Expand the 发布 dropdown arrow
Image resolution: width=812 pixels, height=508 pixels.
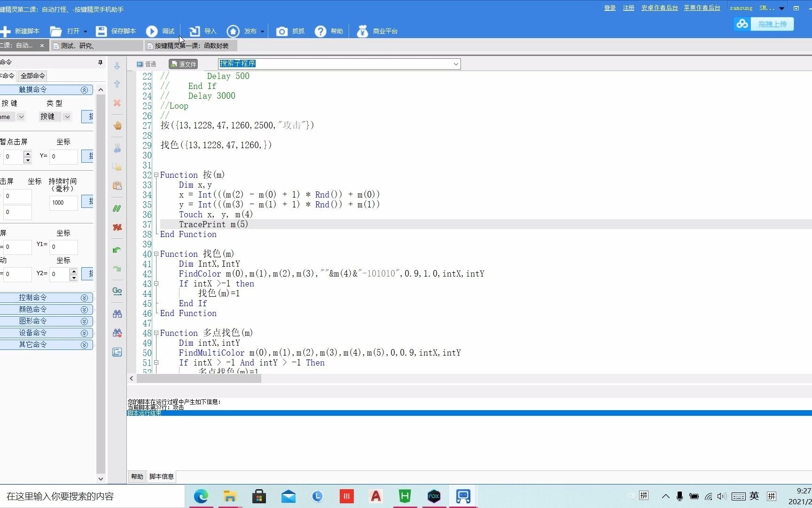click(262, 32)
